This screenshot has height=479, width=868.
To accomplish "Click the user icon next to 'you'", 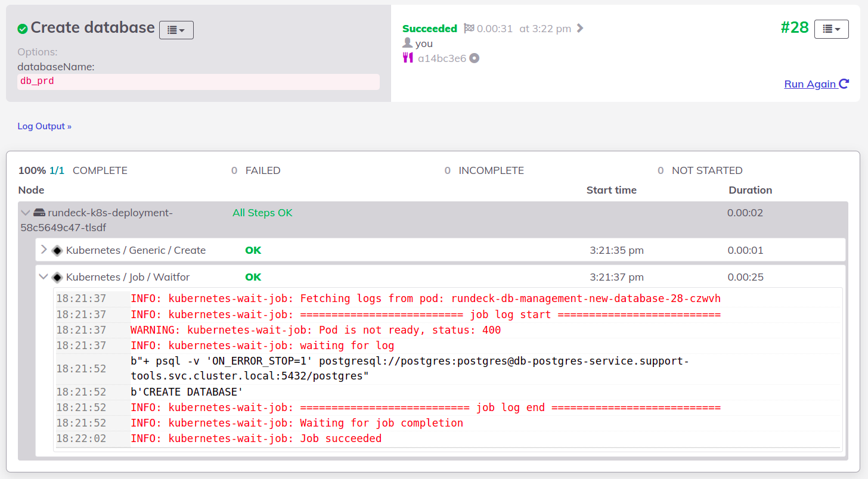I will click(x=408, y=43).
